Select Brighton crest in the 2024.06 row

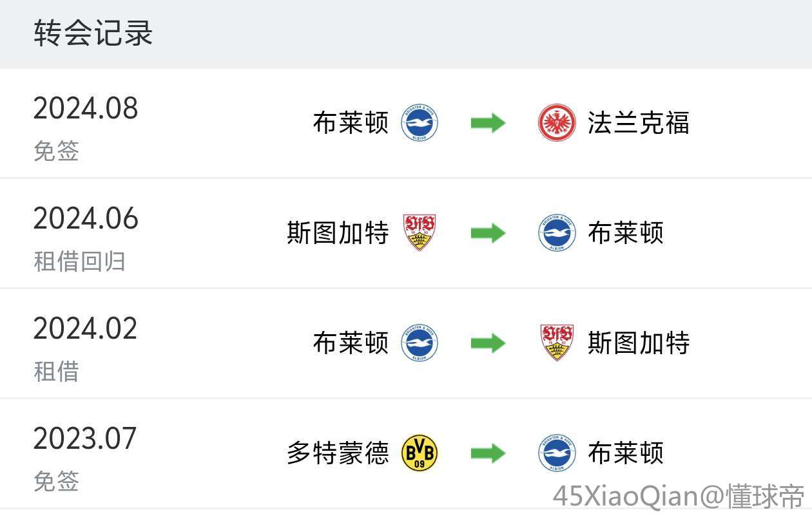(557, 232)
